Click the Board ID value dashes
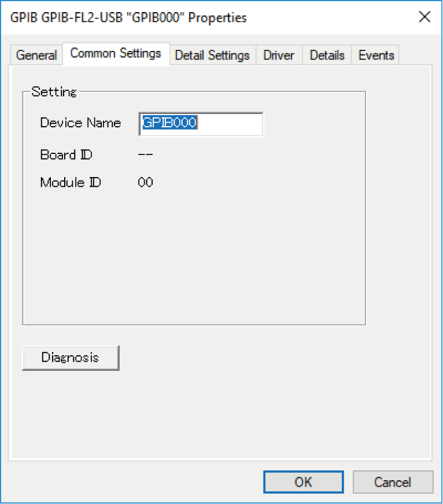Viewport: 443px width, 504px height. pos(145,154)
